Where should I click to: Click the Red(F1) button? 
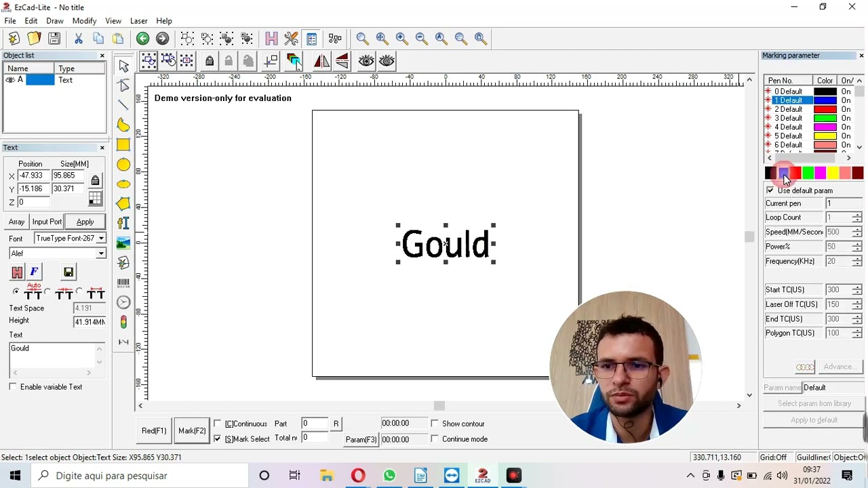[x=154, y=431]
